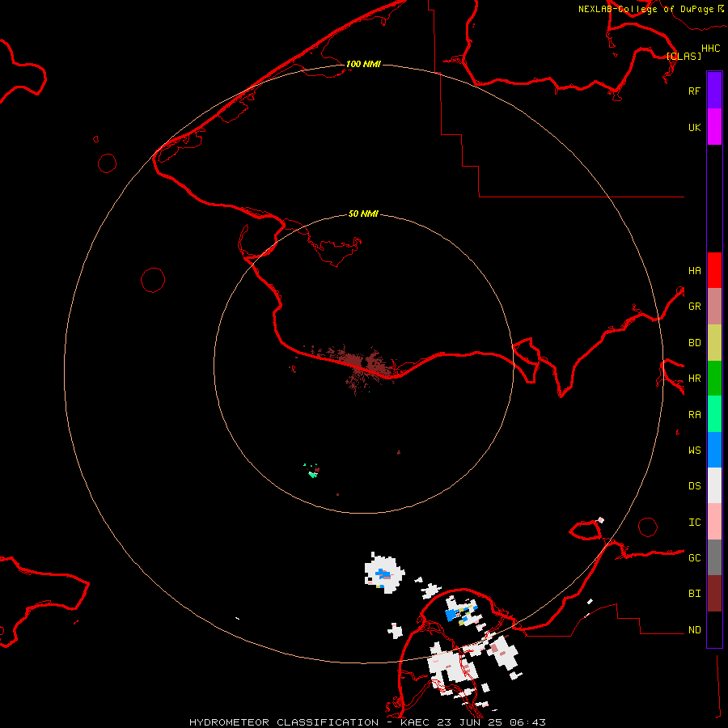Click the "GR" legend label

point(694,307)
